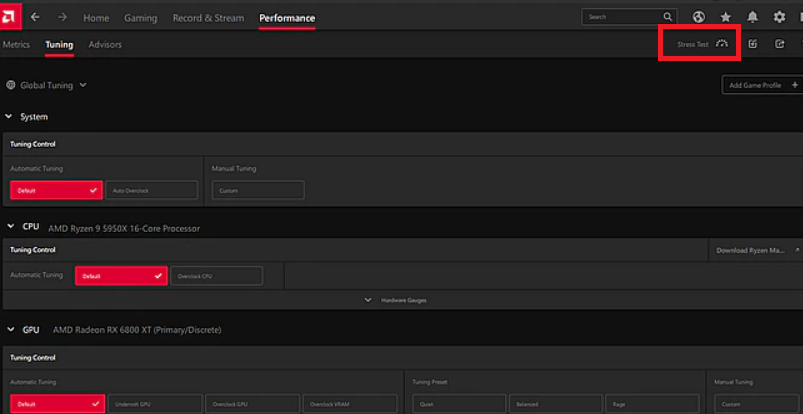
Task: Click the CPU Tuning Control header
Action: point(33,250)
